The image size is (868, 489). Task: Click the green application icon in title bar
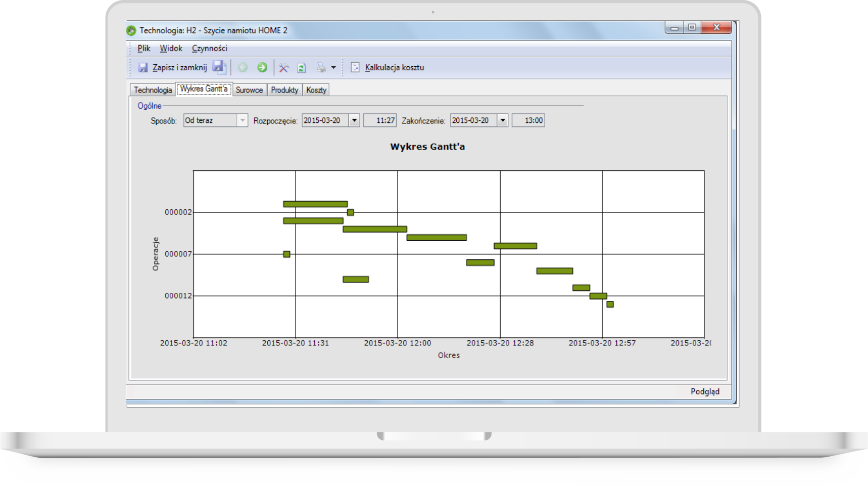pyautogui.click(x=131, y=30)
